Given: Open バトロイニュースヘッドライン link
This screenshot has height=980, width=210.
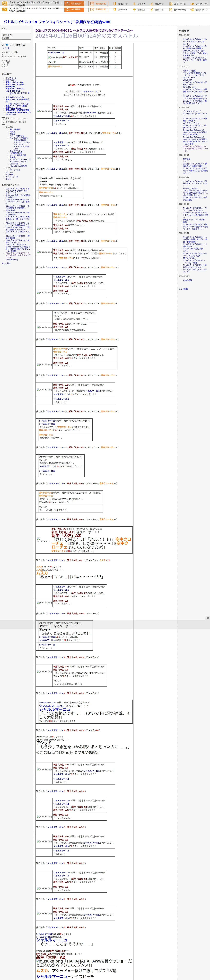Looking at the screenshot, I should 22,143.
